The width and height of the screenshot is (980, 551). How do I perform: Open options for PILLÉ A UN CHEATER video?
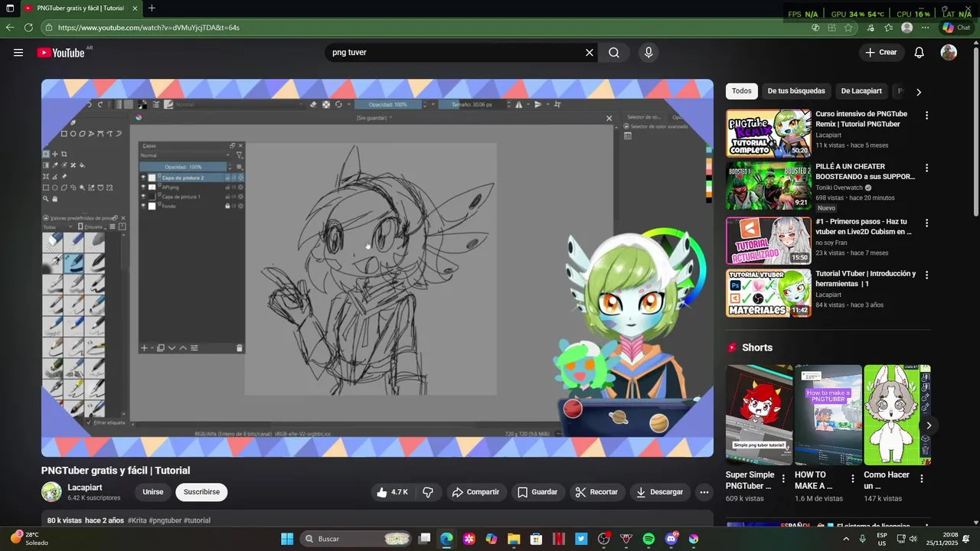926,168
